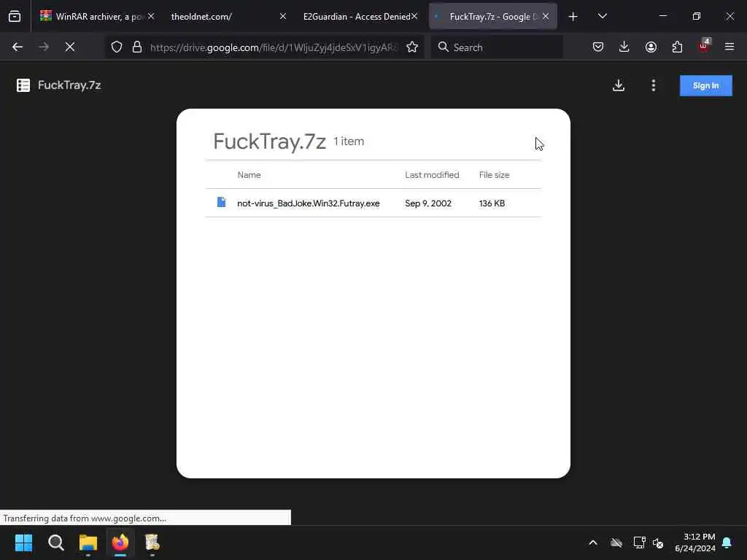Select not-virus_BadJoke.Win32.Futray.exe file row
The width and height of the screenshot is (747, 560).
tap(373, 203)
